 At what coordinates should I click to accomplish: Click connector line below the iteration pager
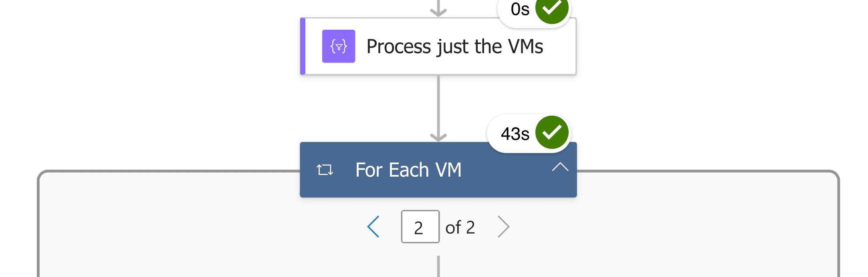(x=438, y=267)
